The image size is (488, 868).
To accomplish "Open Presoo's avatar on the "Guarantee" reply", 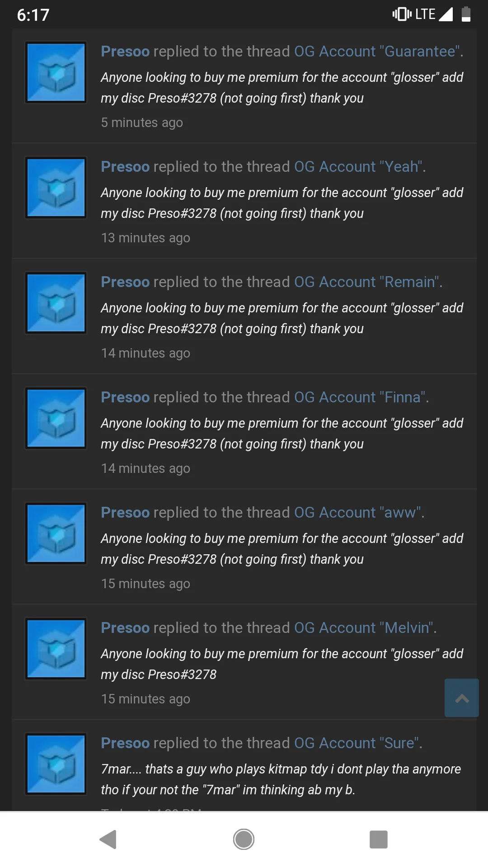I will [56, 72].
